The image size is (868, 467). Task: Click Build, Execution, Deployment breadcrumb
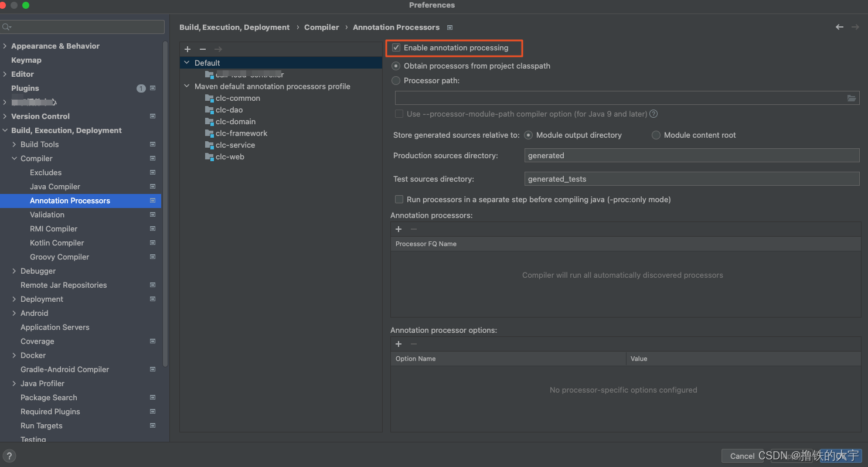234,28
